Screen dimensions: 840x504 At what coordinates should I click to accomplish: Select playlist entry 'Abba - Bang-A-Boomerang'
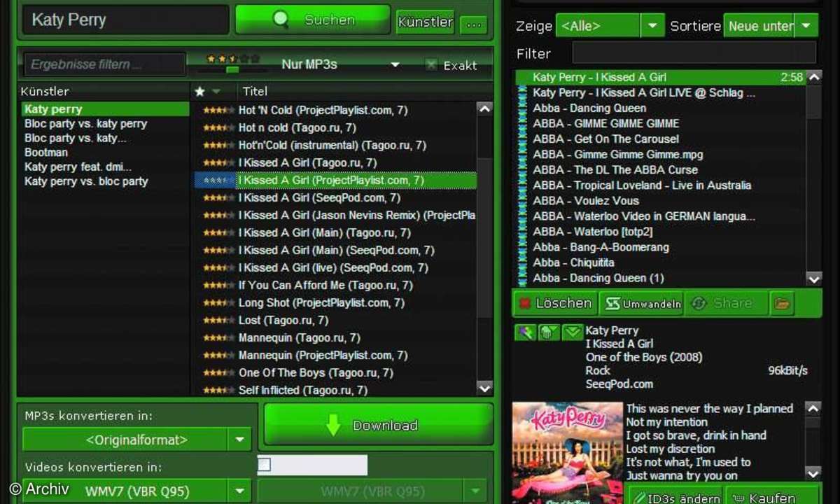pos(601,247)
